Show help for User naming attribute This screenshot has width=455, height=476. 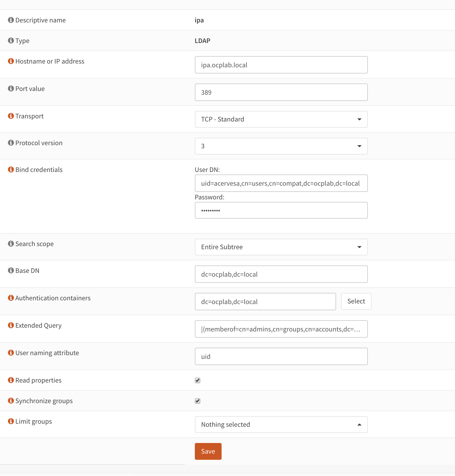tap(11, 353)
